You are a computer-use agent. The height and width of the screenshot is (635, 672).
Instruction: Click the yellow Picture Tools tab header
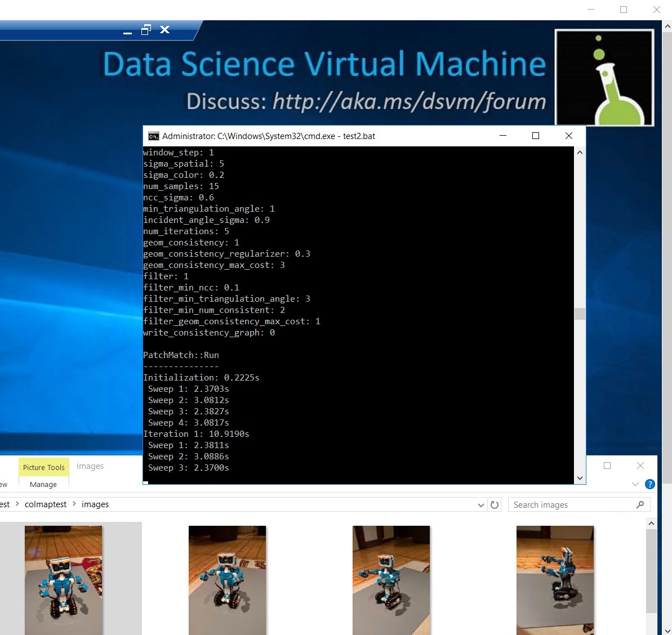click(x=43, y=467)
